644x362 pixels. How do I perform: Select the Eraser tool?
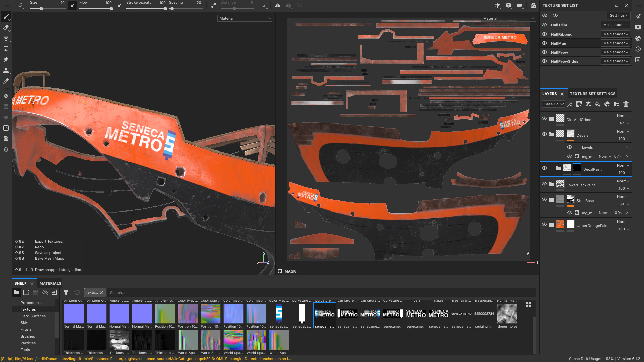pos(6,27)
